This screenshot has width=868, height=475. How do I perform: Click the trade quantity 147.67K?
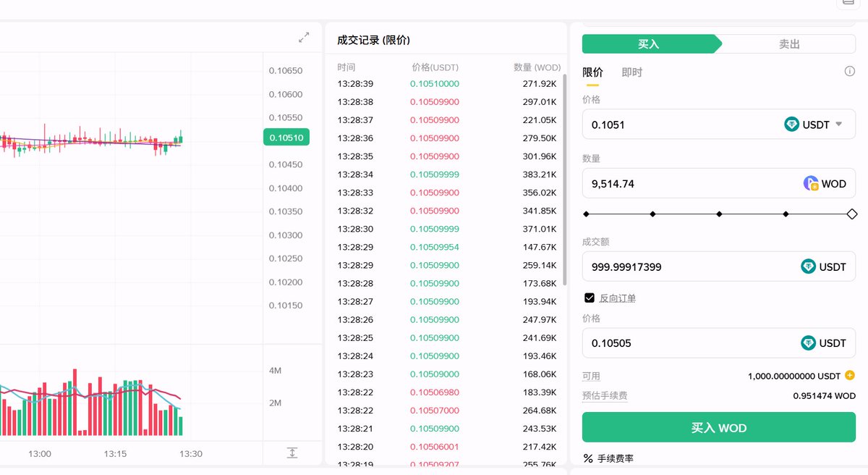[539, 247]
